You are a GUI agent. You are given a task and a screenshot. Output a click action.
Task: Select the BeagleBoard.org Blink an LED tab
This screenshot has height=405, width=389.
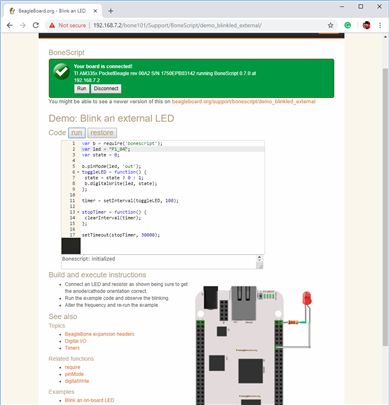[52, 11]
